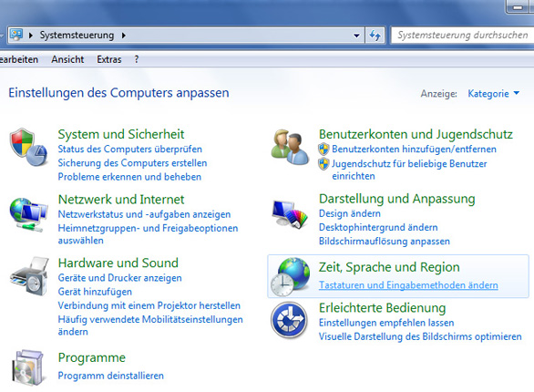Click the Control Panel icon in address bar
The height and width of the screenshot is (392, 534).
coord(16,35)
